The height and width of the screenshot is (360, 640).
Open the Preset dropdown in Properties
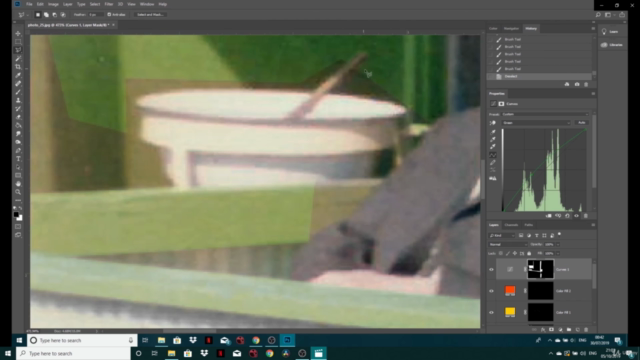coord(545,114)
